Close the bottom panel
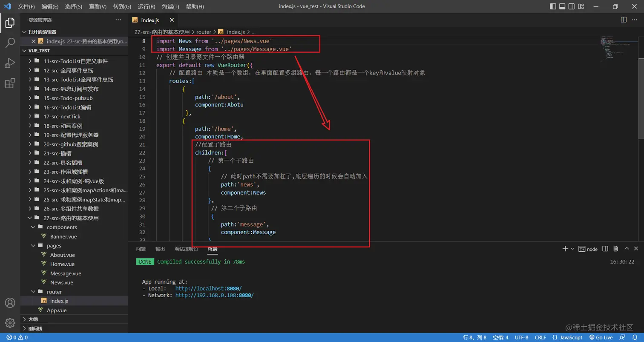 636,249
